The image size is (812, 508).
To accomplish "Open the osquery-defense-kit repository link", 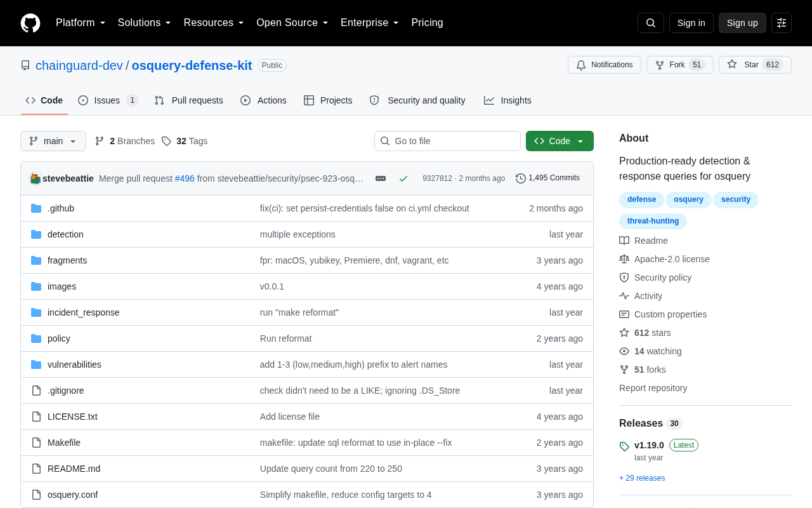I will click(x=192, y=65).
